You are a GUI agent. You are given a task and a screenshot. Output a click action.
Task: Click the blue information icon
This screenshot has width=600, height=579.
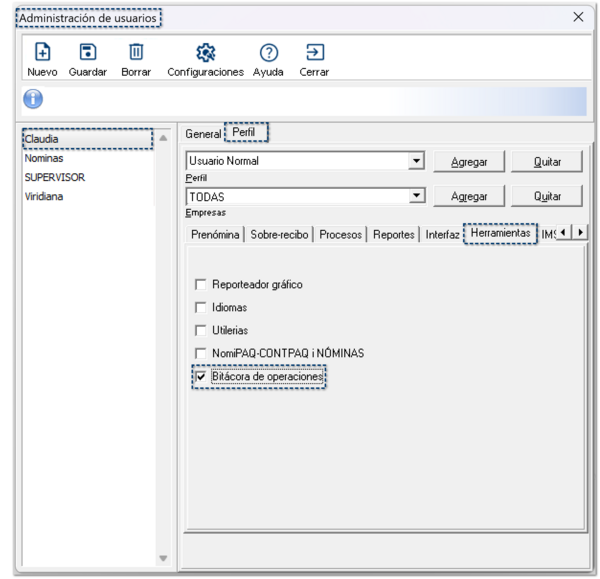[x=33, y=99]
